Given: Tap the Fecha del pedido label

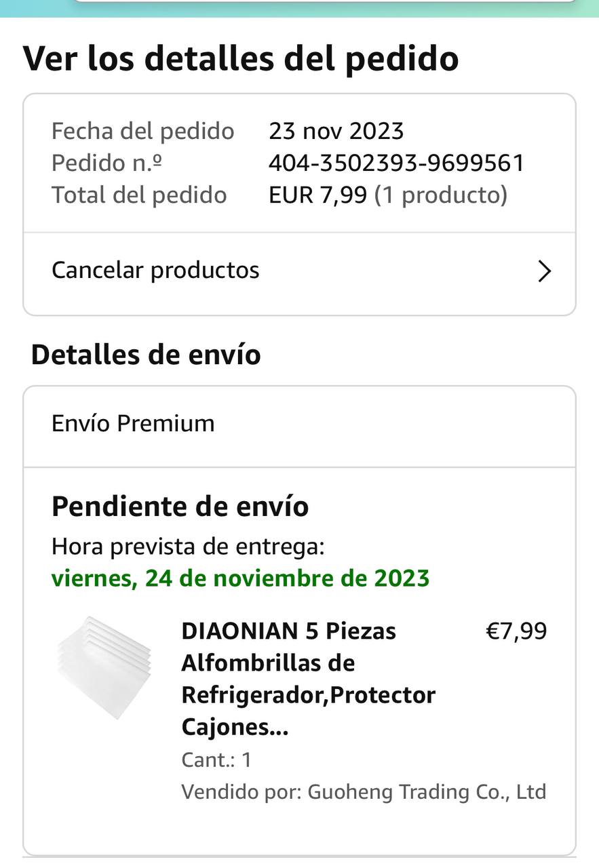Looking at the screenshot, I should coord(142,131).
